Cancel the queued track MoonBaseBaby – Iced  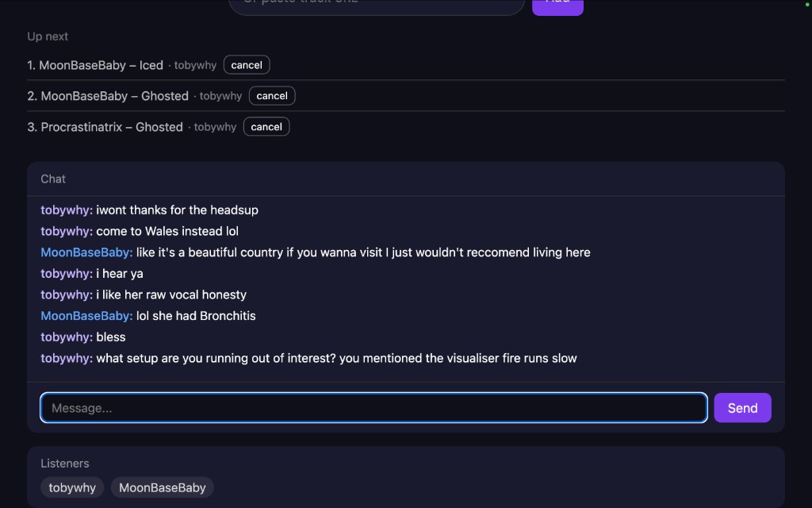tap(246, 65)
